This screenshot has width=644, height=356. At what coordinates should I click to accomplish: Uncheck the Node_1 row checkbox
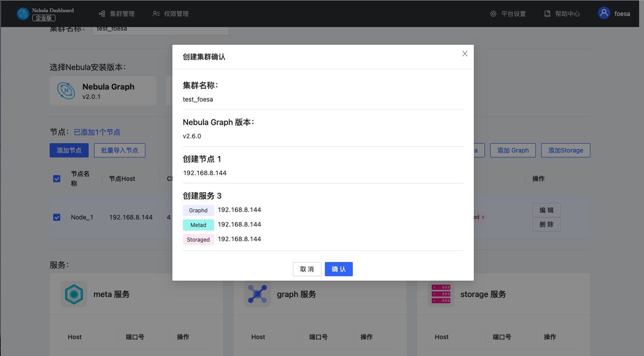[x=57, y=217]
